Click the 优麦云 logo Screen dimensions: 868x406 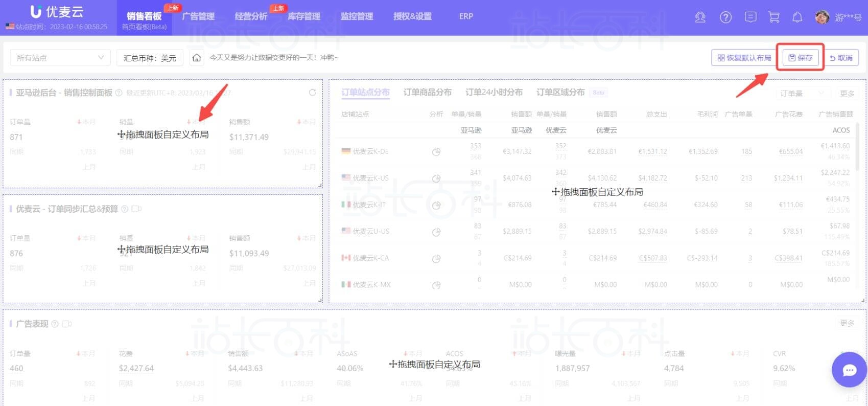pos(57,11)
